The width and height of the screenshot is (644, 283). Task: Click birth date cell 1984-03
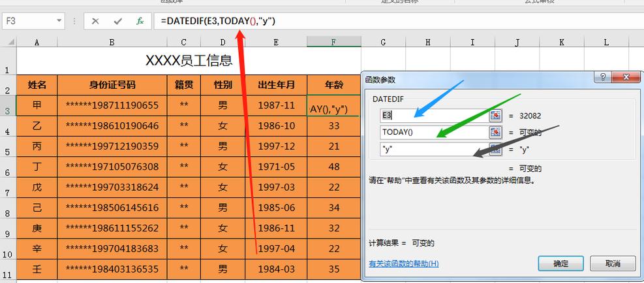(x=276, y=270)
